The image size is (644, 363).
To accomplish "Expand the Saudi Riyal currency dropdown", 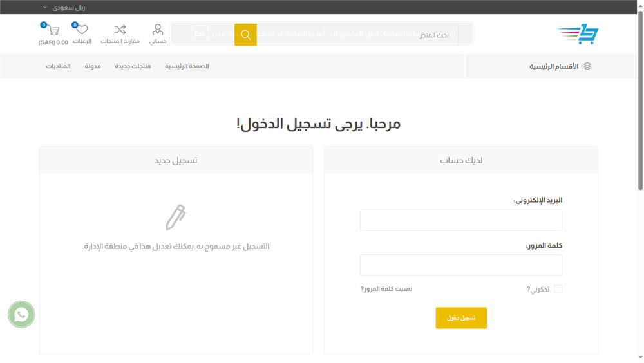I will (64, 8).
